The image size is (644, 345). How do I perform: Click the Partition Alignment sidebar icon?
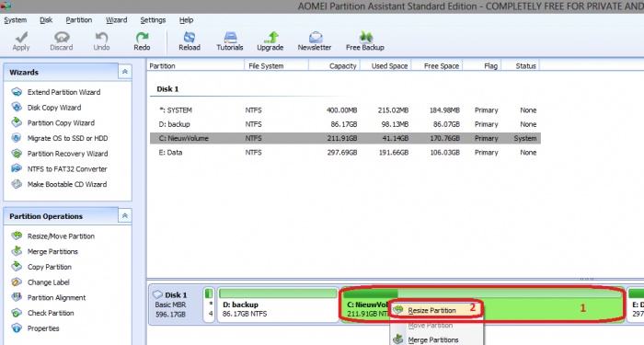17,297
